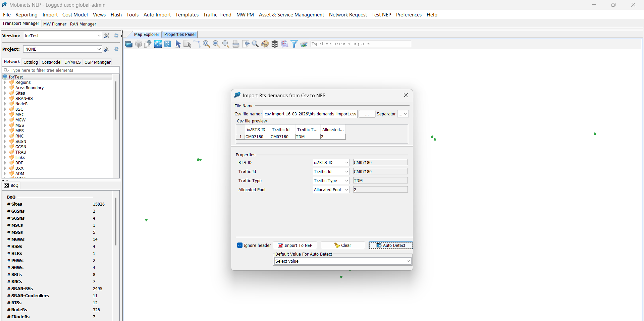
Task: Open the stacked layers icon
Action: [275, 44]
